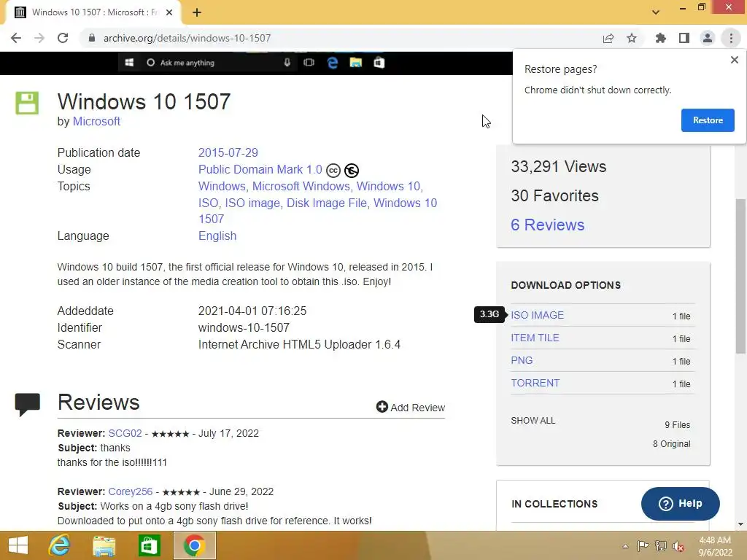Click the public domain mark icon
This screenshot has width=747, height=560.
pyautogui.click(x=352, y=171)
